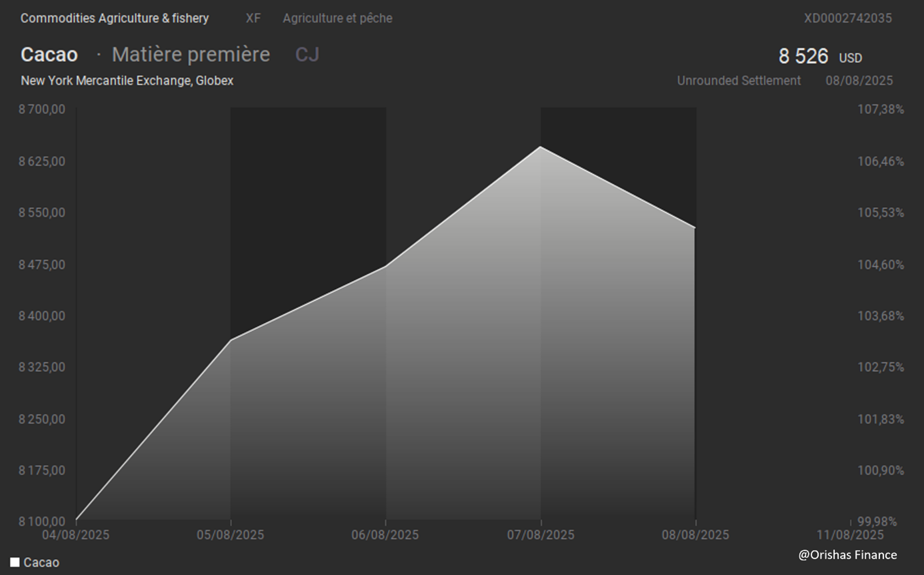Click the 06/08/2025 x-axis date
924x575 pixels.
[x=385, y=534]
